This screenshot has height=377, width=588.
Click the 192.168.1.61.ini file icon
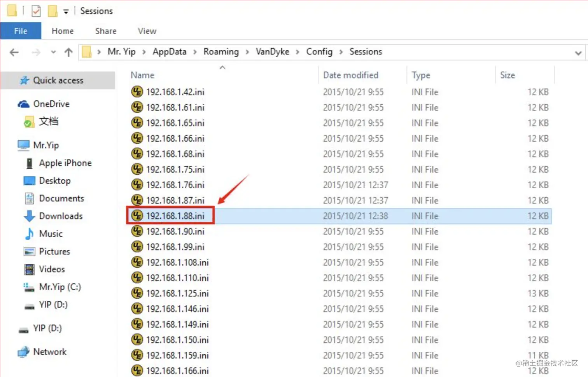coord(137,107)
